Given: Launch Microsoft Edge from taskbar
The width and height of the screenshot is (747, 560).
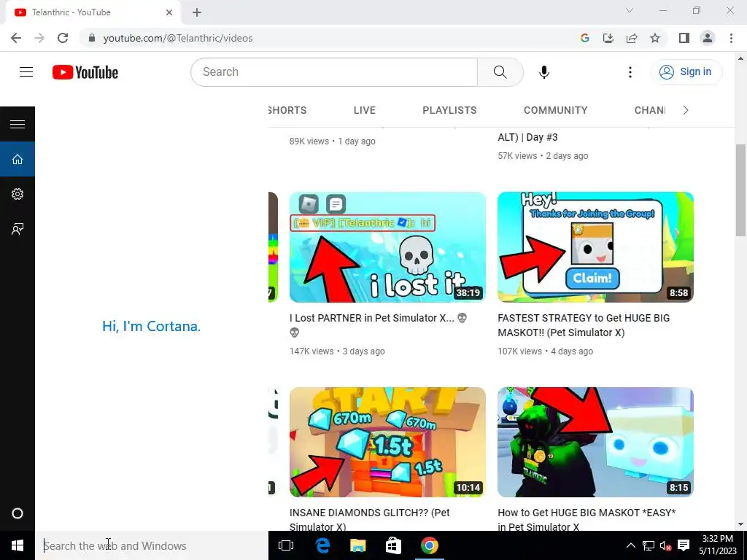Looking at the screenshot, I should [322, 545].
